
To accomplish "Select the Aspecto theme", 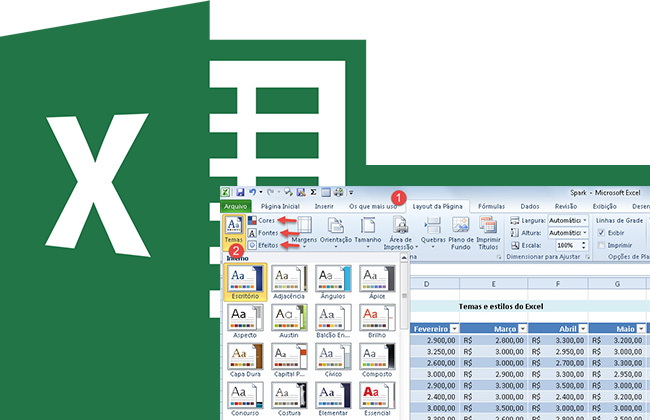I will [x=245, y=321].
